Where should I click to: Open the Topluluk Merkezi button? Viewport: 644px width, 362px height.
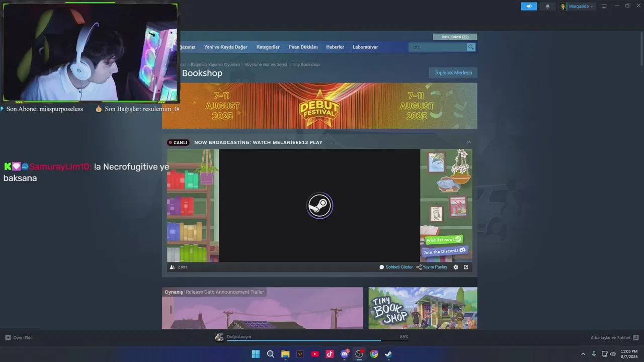[x=453, y=73]
